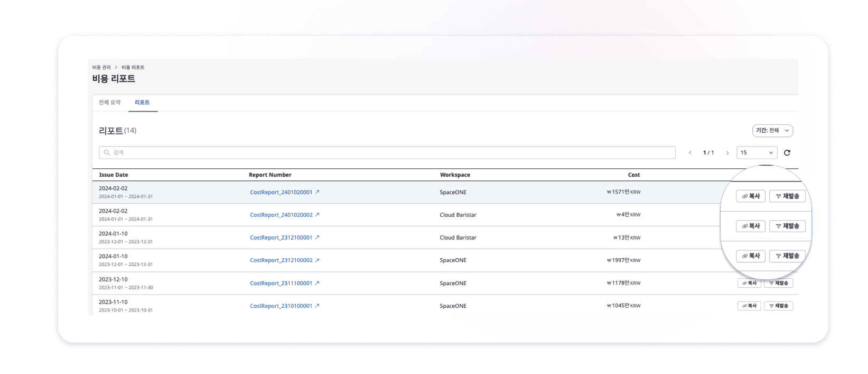Click the Cost column header
The width and height of the screenshot is (868, 374).
pyautogui.click(x=634, y=175)
